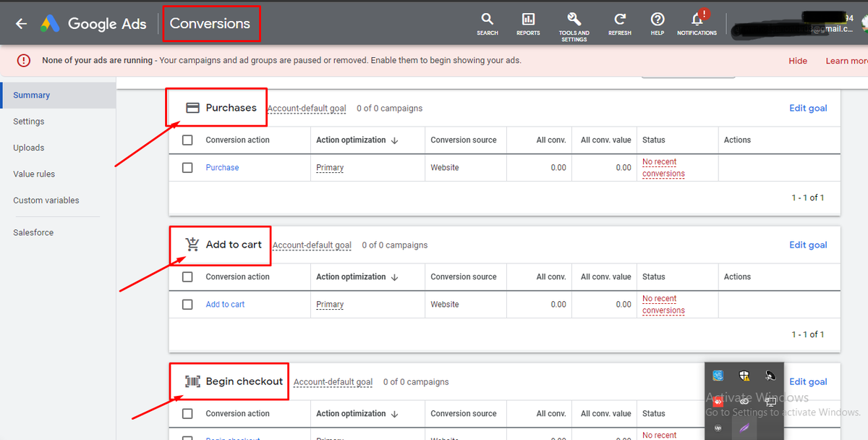Click the Website cell in Purchase row
The width and height of the screenshot is (868, 440).
[x=445, y=167]
